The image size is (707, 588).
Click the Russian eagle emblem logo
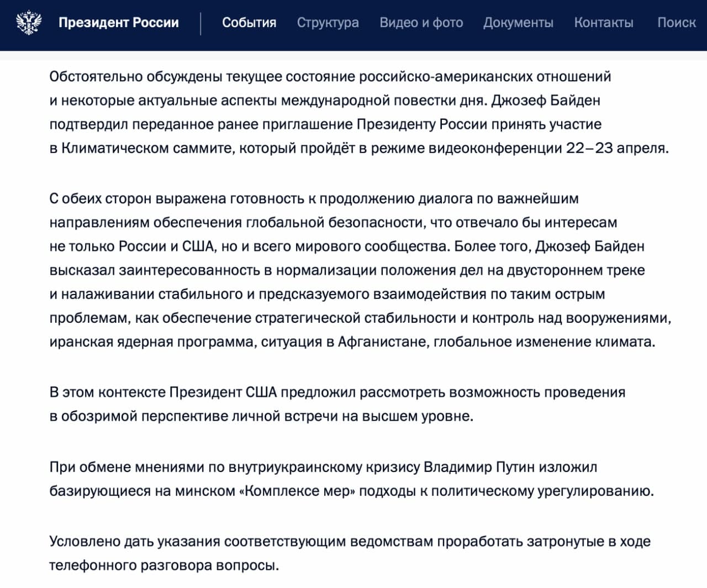click(29, 23)
